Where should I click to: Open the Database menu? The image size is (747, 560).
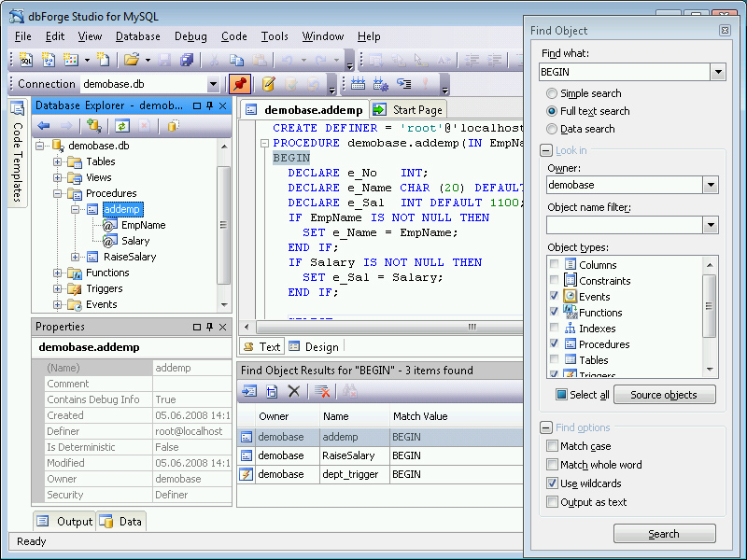pyautogui.click(x=137, y=36)
